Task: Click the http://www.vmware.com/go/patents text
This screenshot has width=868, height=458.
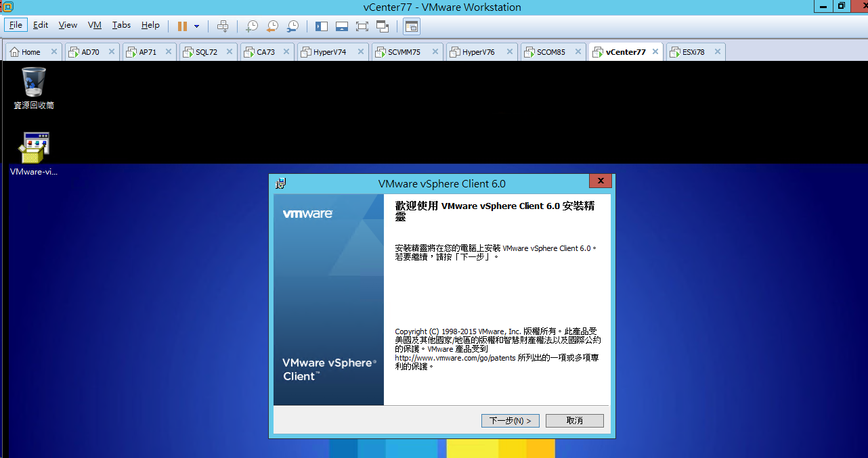Action: tap(455, 357)
